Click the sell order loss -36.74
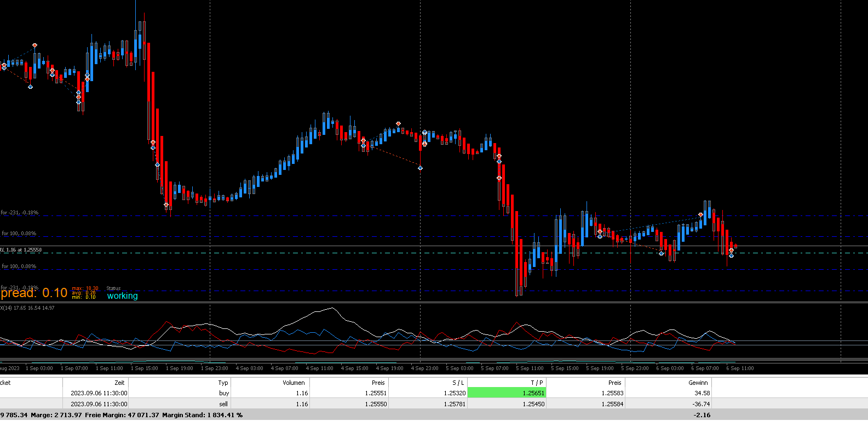 click(x=701, y=404)
